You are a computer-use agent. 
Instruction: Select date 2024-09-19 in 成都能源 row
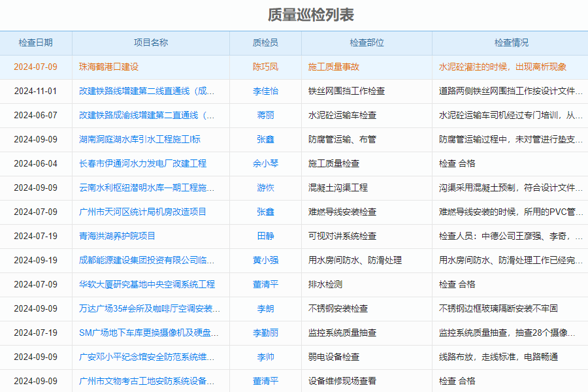(x=36, y=260)
